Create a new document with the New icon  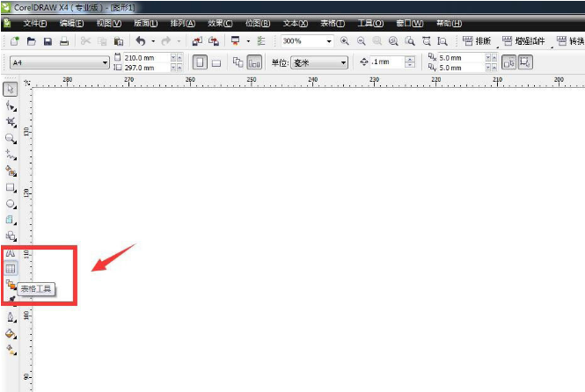point(15,41)
